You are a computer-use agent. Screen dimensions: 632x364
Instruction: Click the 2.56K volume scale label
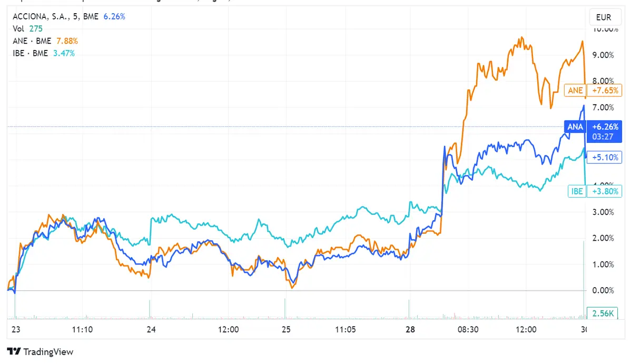point(604,314)
